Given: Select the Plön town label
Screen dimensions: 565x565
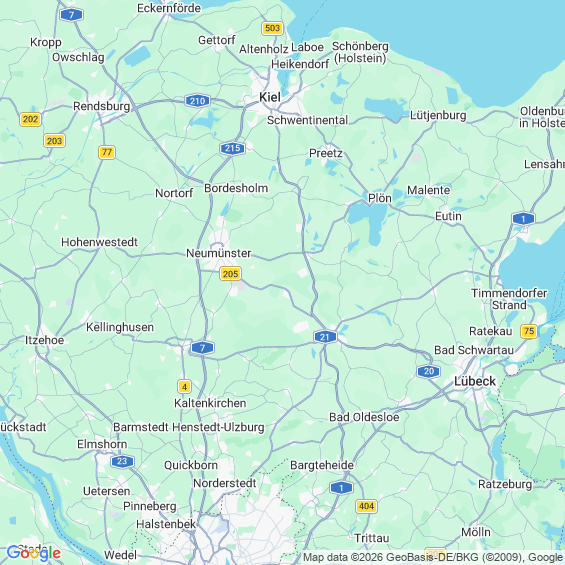Looking at the screenshot, I should pyautogui.click(x=380, y=198).
